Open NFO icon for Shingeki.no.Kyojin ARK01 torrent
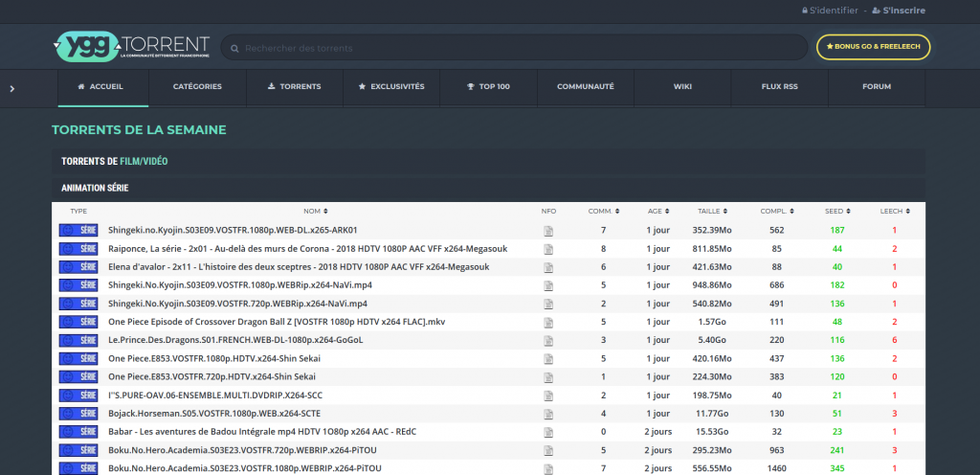The width and height of the screenshot is (980, 475). 548,231
